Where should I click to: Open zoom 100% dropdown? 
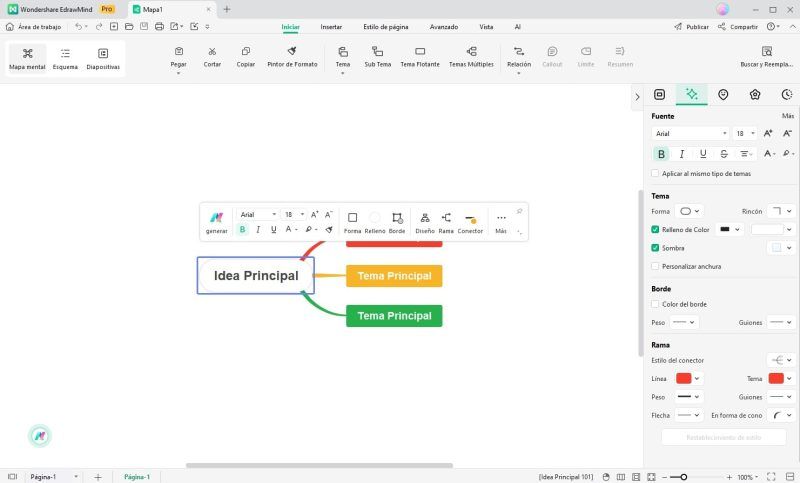(x=747, y=477)
